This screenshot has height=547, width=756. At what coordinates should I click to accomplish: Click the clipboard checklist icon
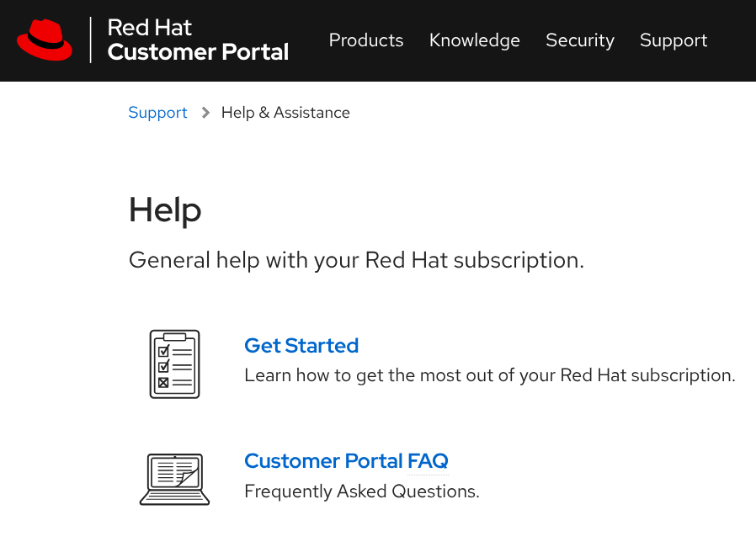(x=174, y=364)
